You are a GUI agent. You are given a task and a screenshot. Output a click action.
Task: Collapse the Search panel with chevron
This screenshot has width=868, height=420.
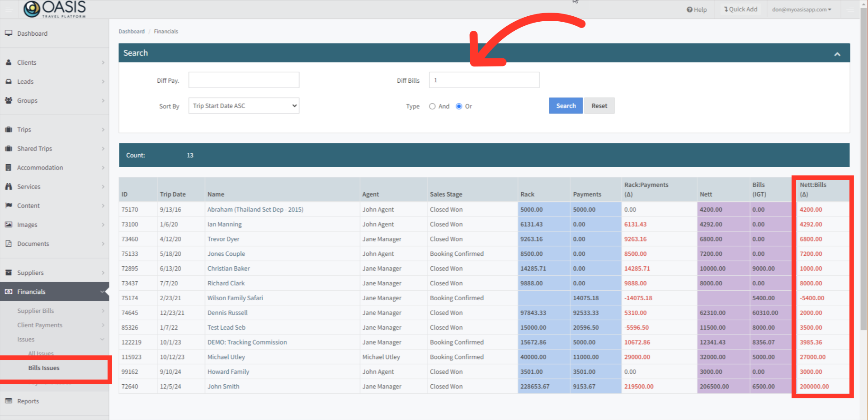(837, 54)
